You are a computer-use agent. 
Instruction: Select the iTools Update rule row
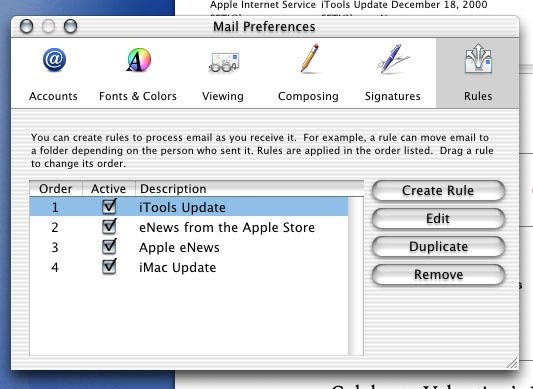click(x=189, y=207)
